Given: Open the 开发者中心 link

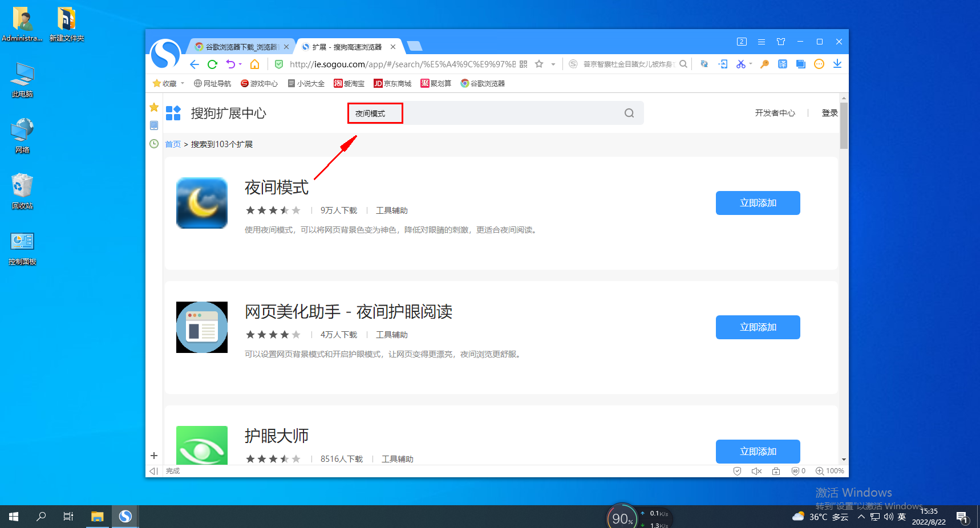Looking at the screenshot, I should [x=775, y=113].
